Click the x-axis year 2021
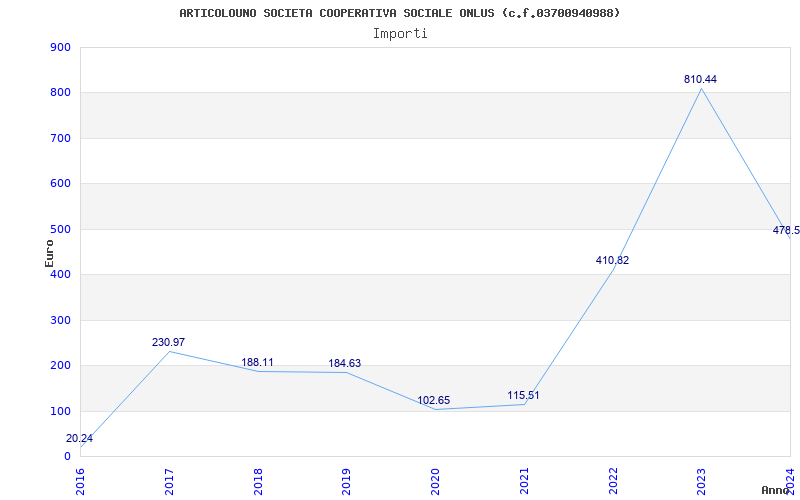 point(524,482)
